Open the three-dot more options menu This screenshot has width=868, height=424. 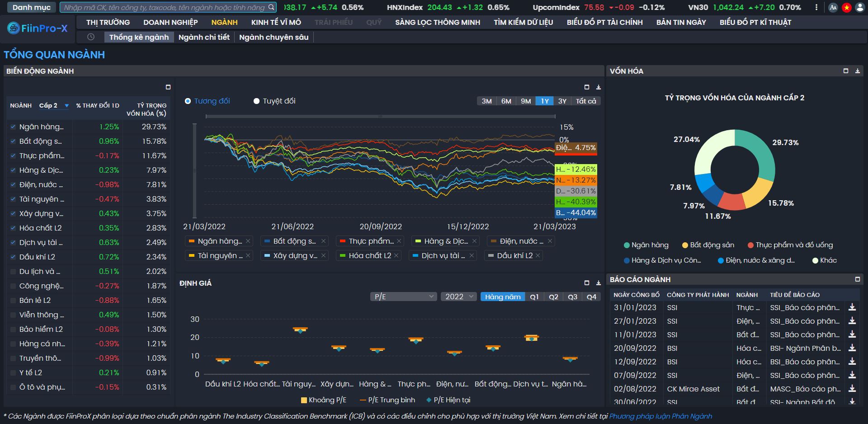tap(816, 7)
